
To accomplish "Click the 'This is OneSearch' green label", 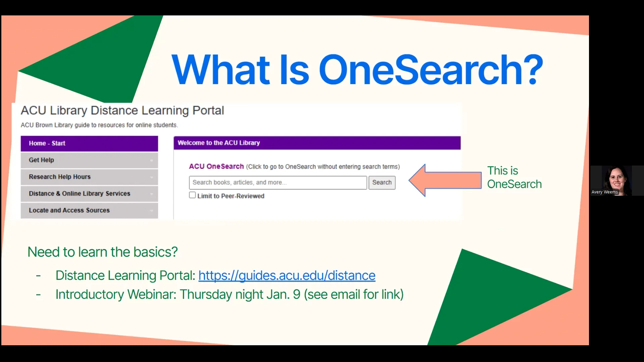I will 514,177.
